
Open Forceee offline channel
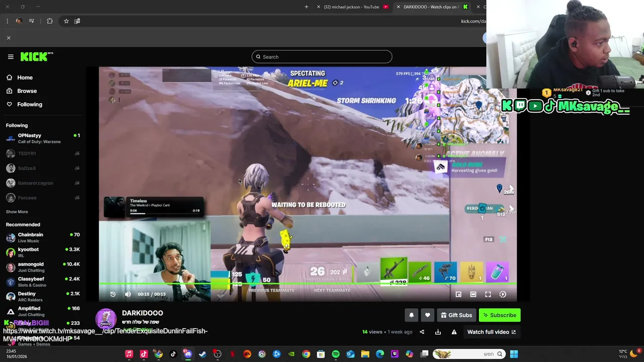[x=43, y=198]
